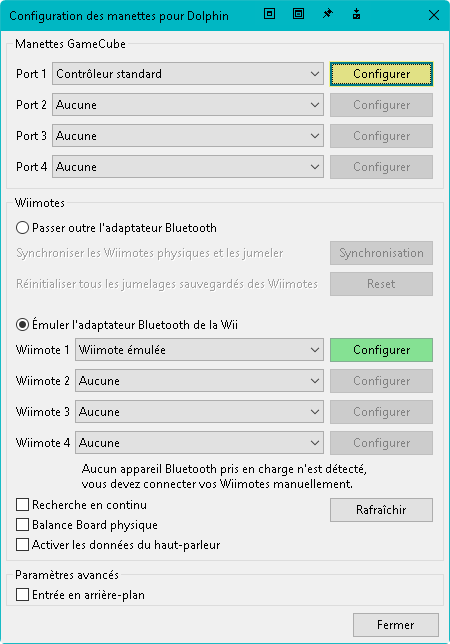Open the Port 1 Contrôleur standard dropdown
This screenshot has height=644, width=450.
click(x=188, y=74)
